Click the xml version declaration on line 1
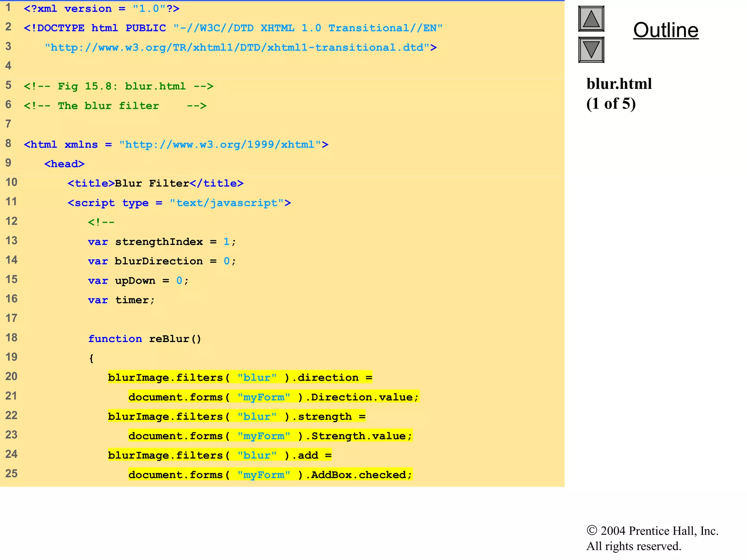The height and width of the screenshot is (560, 747). (x=101, y=9)
